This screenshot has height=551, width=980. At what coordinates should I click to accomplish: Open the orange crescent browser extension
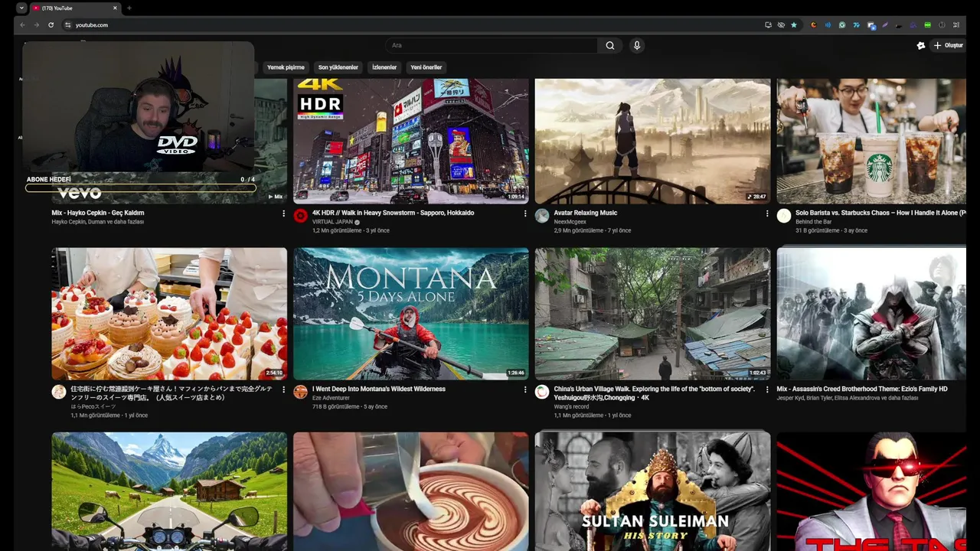813,24
